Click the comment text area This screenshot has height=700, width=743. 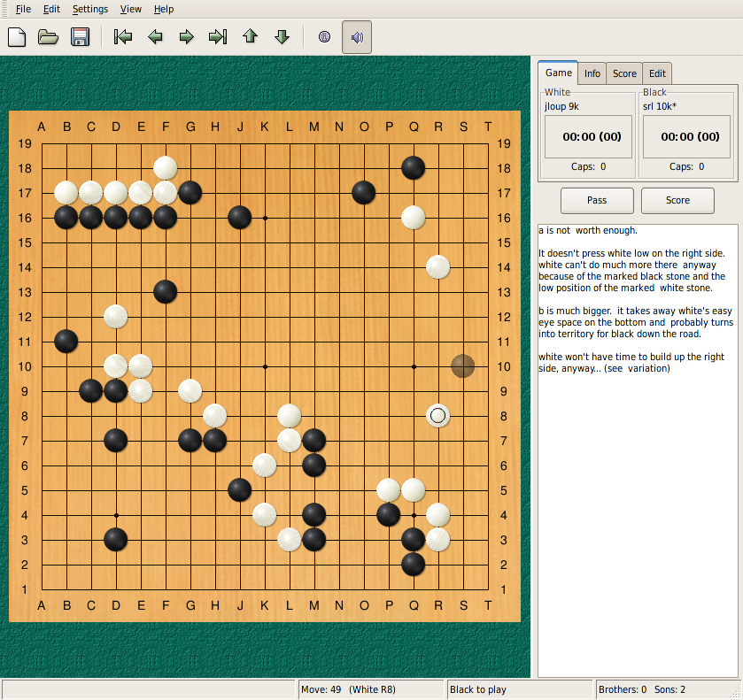[x=638, y=450]
